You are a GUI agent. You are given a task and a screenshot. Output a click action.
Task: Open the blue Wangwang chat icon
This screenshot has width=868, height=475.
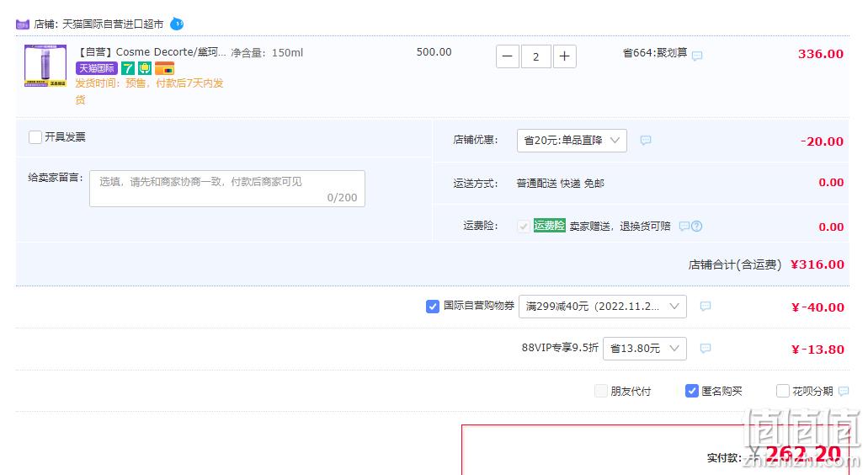[177, 24]
